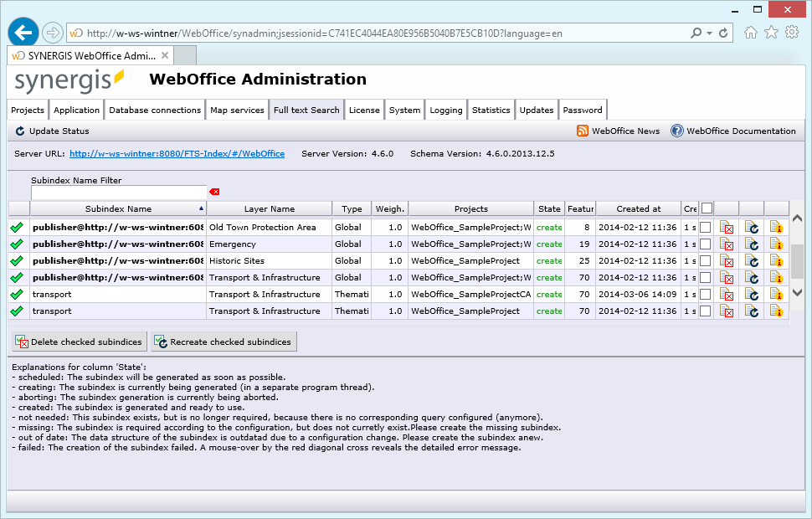Viewport: 812px width, 519px height.
Task: Click the Delete checked subindices button
Action: tap(78, 342)
